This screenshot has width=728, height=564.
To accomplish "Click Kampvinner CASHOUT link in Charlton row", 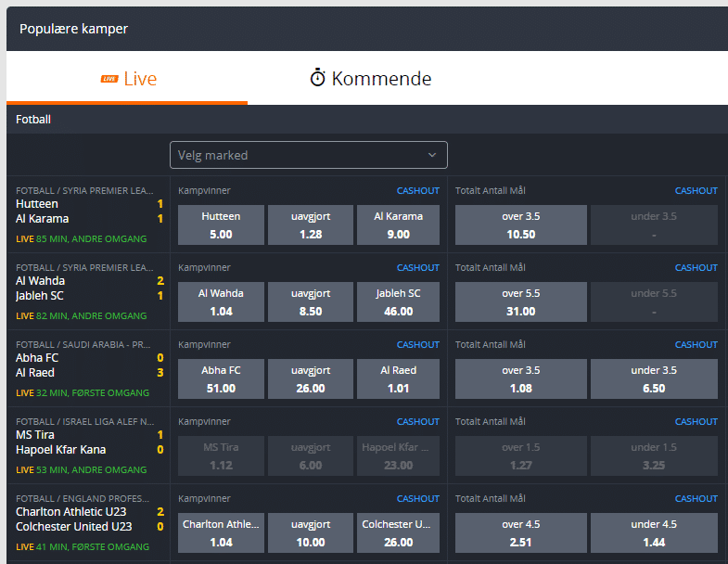I will [418, 499].
